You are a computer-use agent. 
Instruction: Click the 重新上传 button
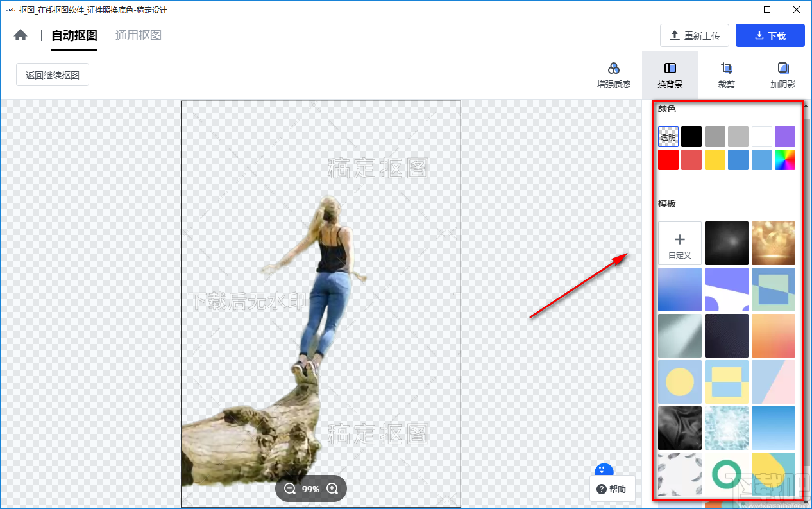[695, 35]
